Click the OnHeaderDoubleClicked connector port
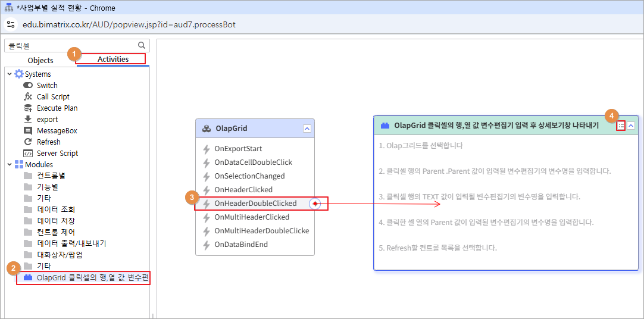Screen dimensions: 644x319 (315, 203)
